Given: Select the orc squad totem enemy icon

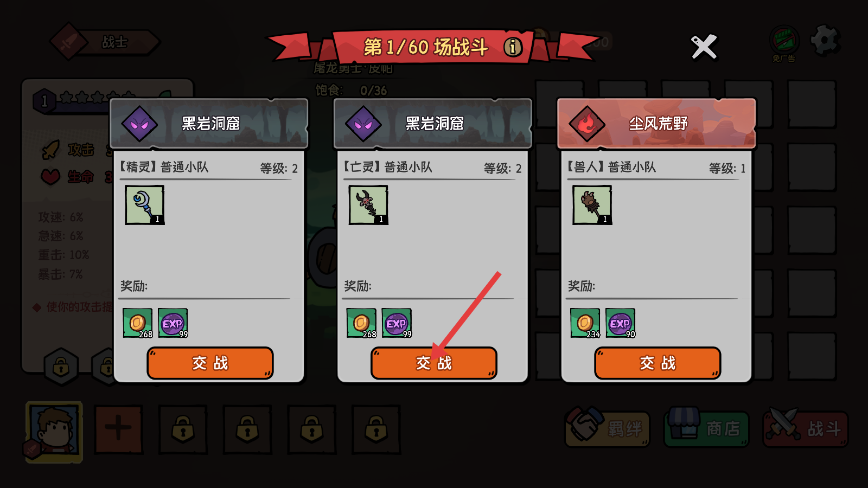Looking at the screenshot, I should click(592, 205).
